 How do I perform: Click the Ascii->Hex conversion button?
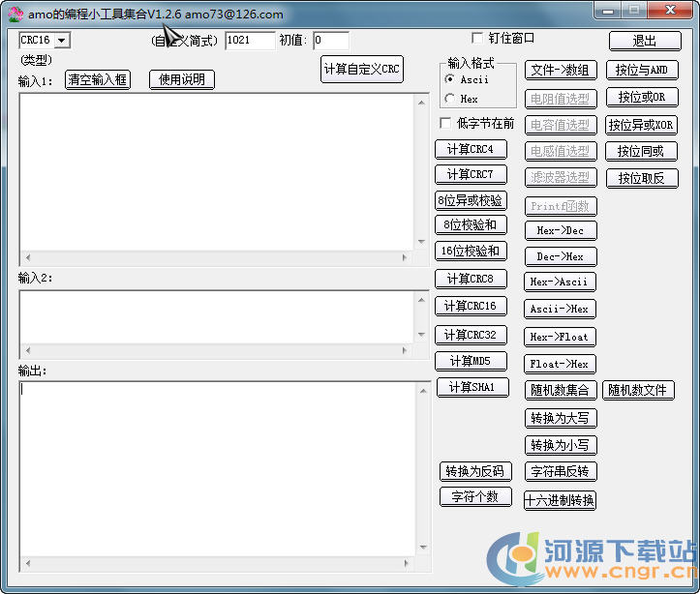tap(560, 309)
